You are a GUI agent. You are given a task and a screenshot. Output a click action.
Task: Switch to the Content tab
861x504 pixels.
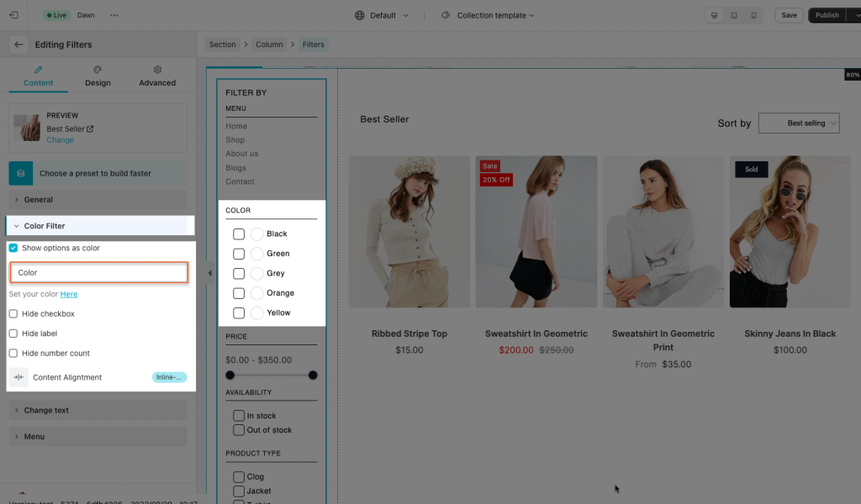pos(38,76)
